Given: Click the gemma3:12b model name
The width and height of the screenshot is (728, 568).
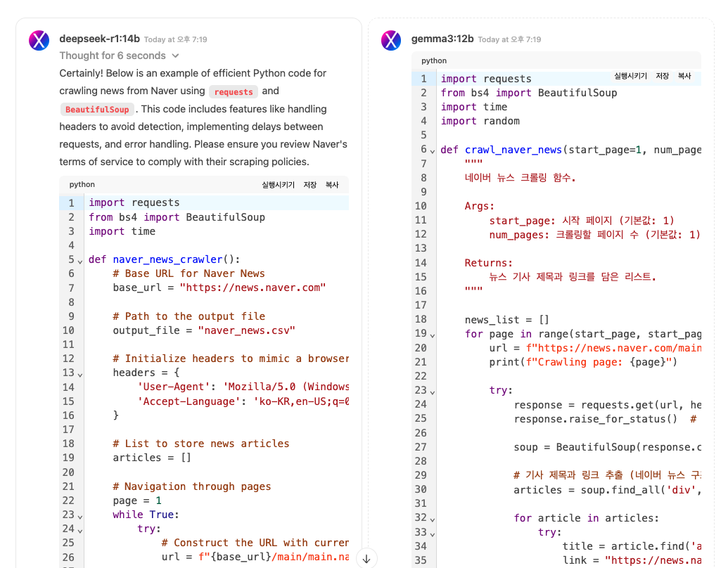Looking at the screenshot, I should (x=442, y=39).
